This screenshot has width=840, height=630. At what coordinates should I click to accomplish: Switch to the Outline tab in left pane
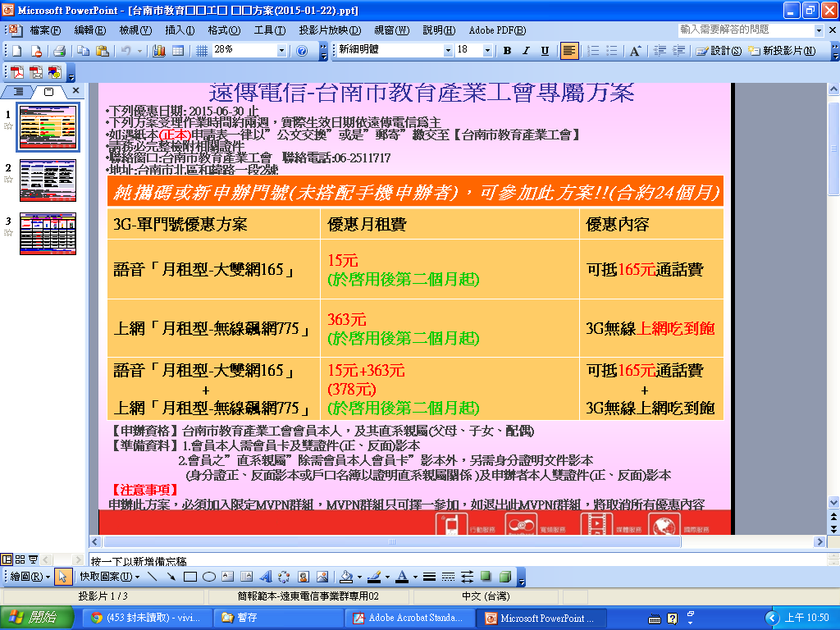pos(18,91)
